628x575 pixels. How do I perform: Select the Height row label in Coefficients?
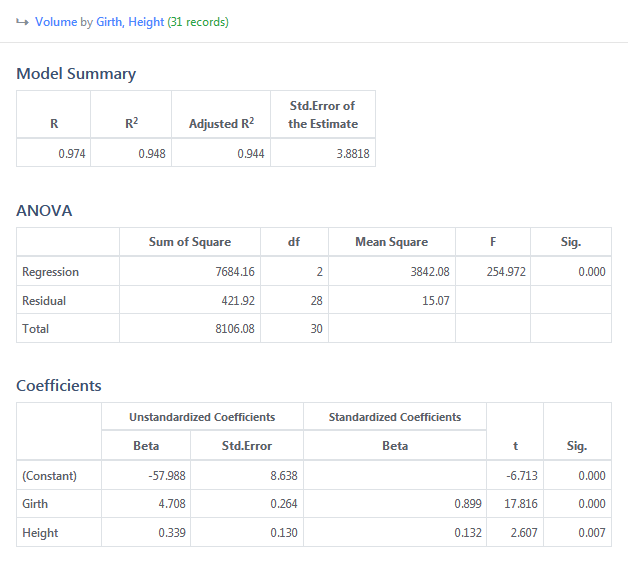click(40, 533)
